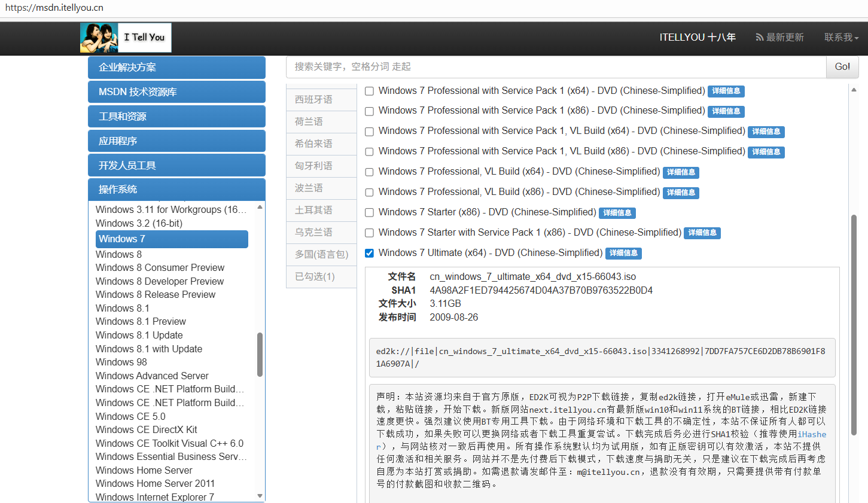The width and height of the screenshot is (868, 503).
Task: Open the 联系我 dropdown menu
Action: pos(841,37)
